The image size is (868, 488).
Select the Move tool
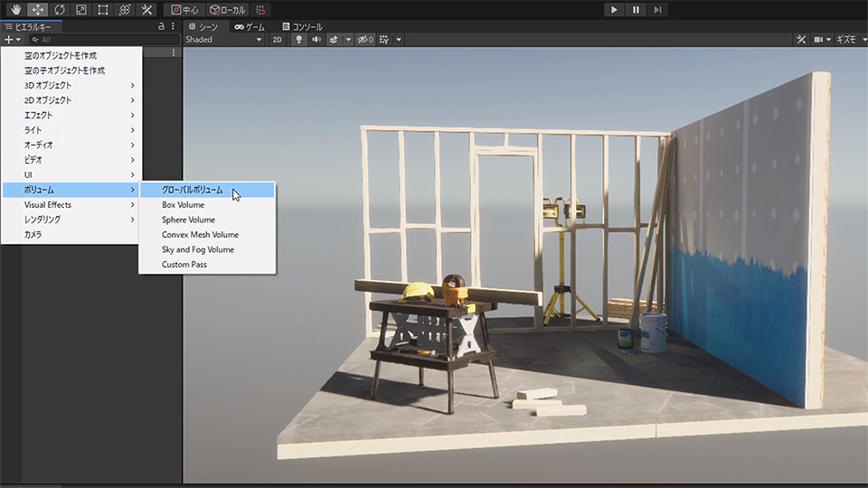tap(37, 9)
